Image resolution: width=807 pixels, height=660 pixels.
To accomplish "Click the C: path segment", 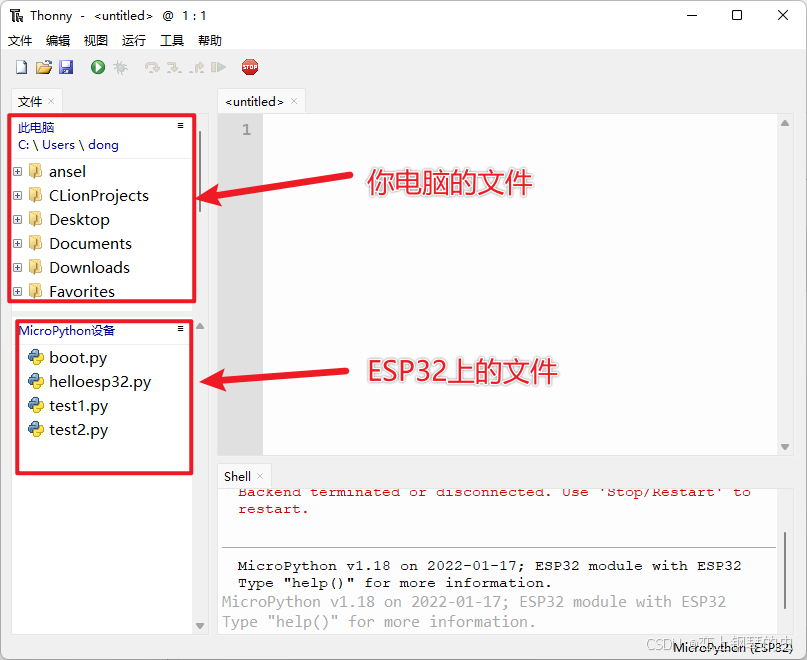I will point(23,145).
